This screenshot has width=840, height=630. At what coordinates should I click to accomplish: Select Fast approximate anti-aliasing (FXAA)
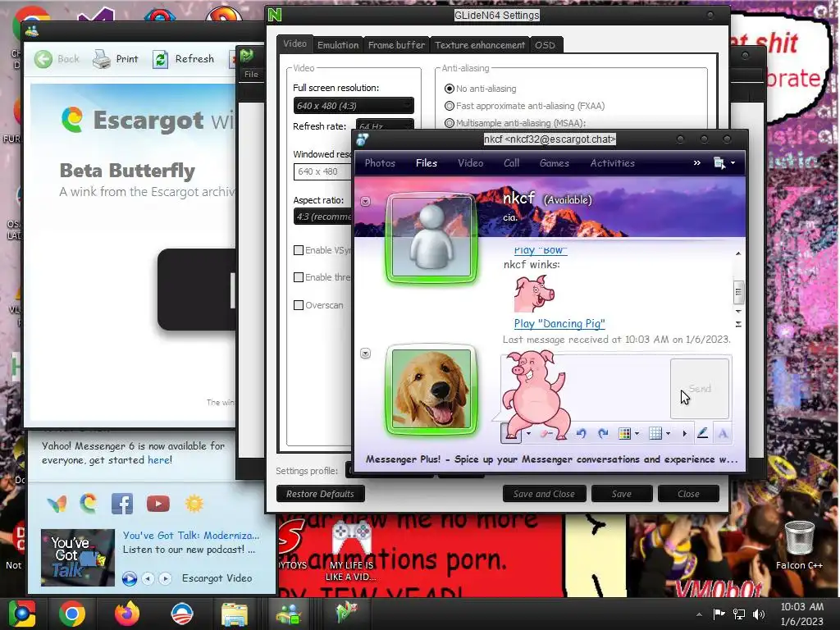pos(450,106)
